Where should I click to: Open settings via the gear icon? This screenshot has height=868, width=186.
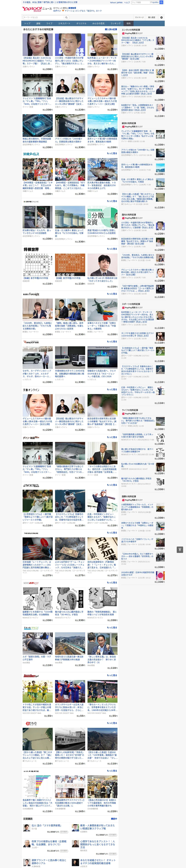[x=161, y=17]
